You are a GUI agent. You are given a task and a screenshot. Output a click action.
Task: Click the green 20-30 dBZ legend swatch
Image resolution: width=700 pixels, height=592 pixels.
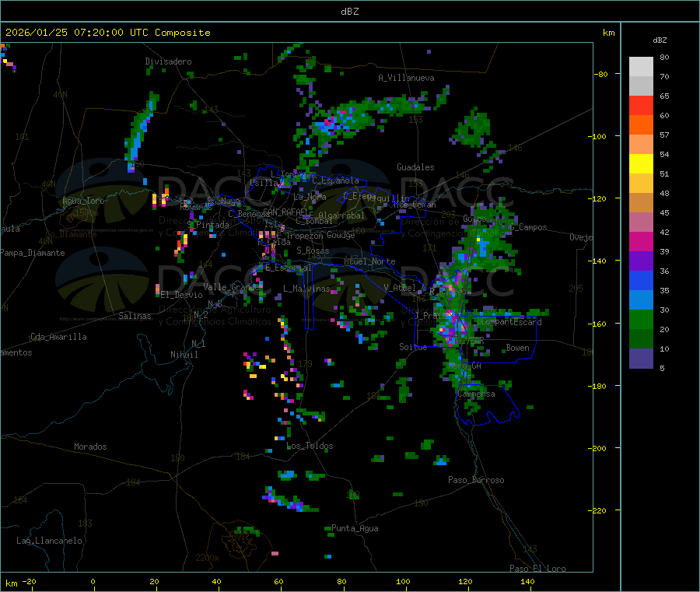point(641,319)
